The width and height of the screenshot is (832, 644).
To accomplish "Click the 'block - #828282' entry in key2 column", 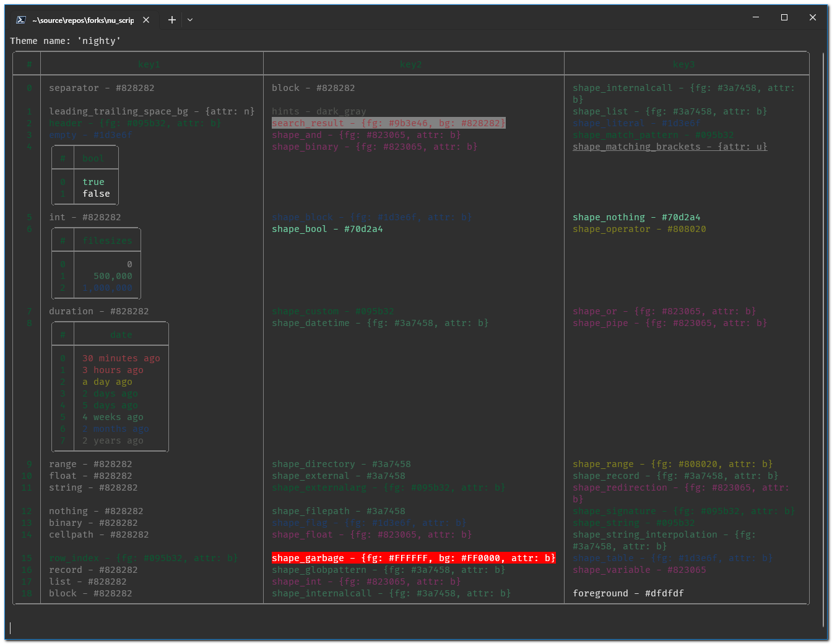I will pyautogui.click(x=313, y=88).
